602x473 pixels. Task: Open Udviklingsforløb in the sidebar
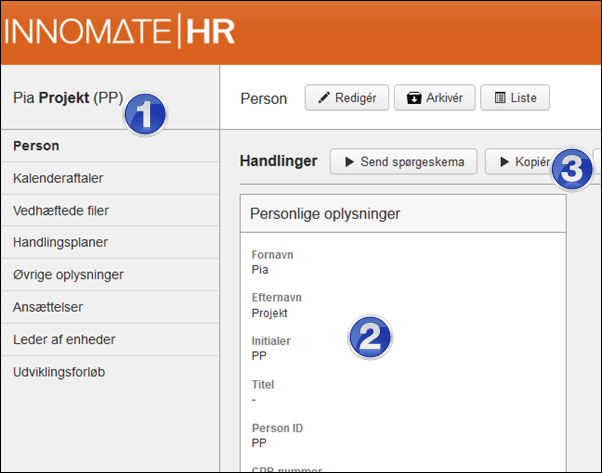click(59, 371)
